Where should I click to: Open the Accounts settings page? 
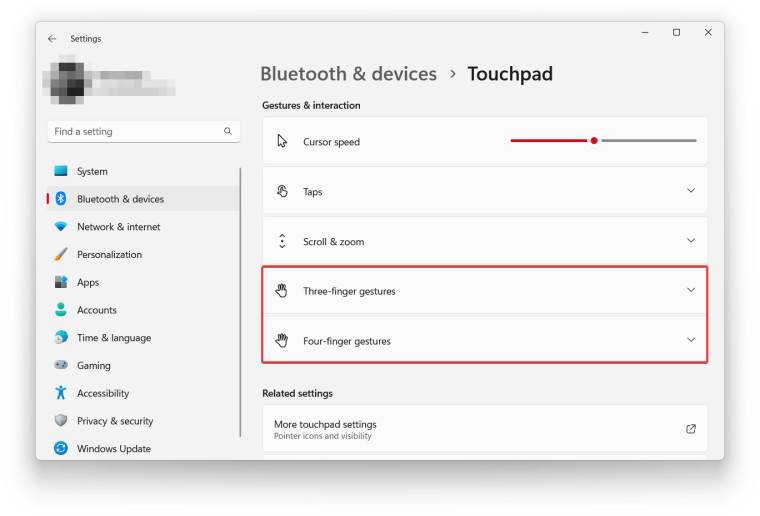pyautogui.click(x=97, y=310)
